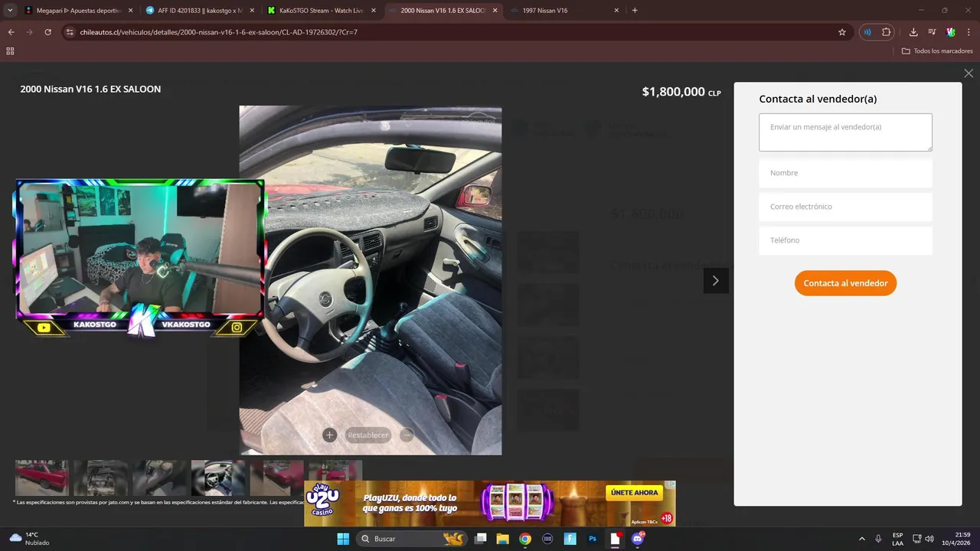Open the media controls icon

(x=932, y=32)
